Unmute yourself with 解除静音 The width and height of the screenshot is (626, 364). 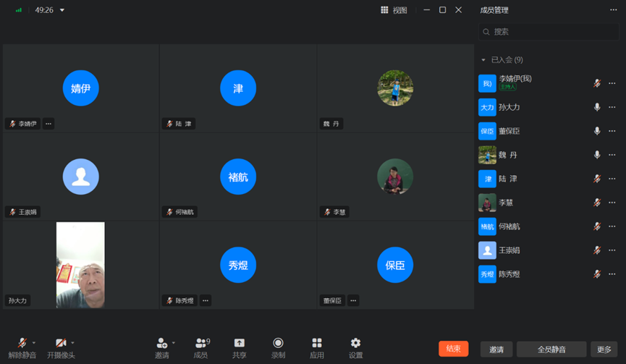[x=22, y=343]
